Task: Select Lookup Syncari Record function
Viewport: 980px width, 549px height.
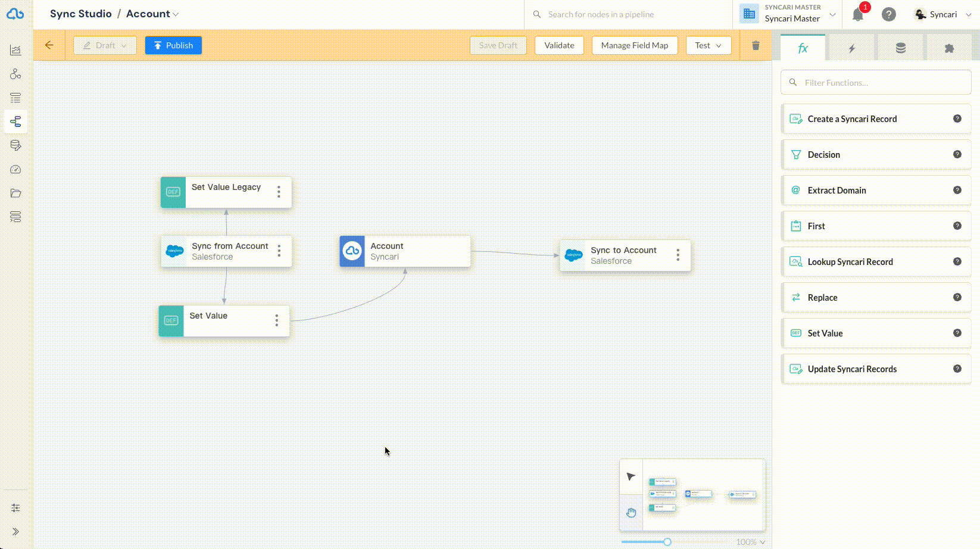Action: pyautogui.click(x=876, y=262)
